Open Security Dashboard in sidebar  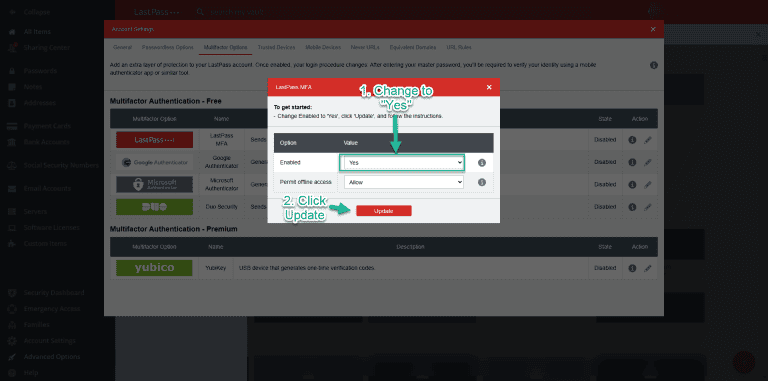click(x=54, y=293)
